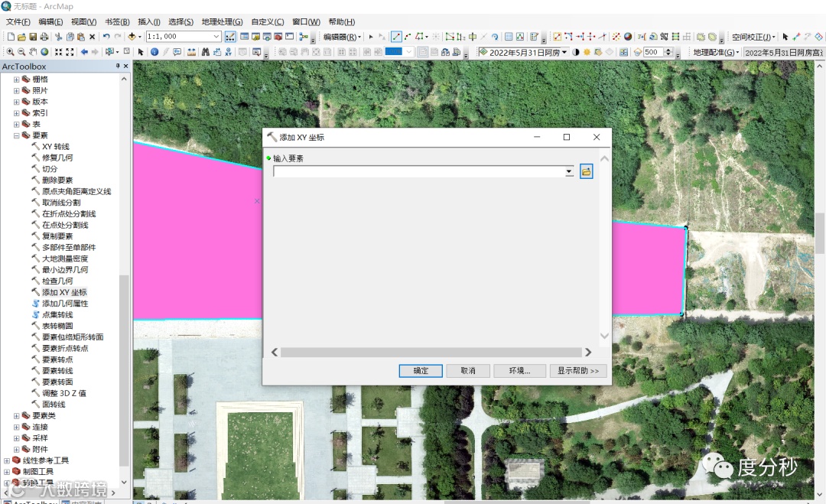Viewport: 826px width, 504px height.
Task: Click the Delete X icon in toolbar
Action: point(93,37)
